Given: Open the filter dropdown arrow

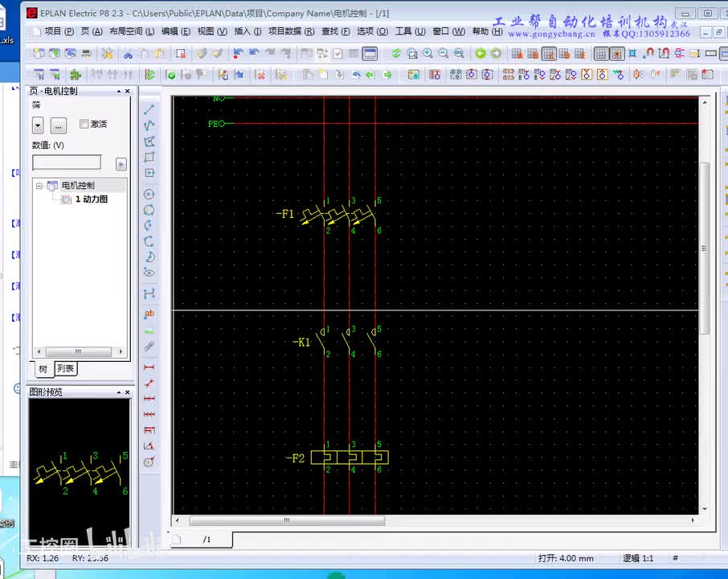Looking at the screenshot, I should click(38, 125).
